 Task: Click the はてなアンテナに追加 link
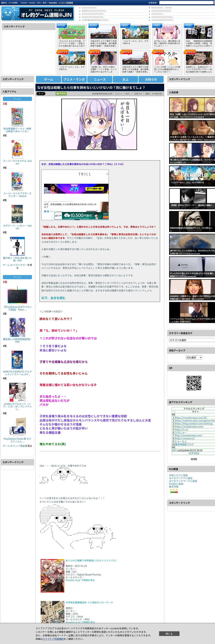coord(181,478)
